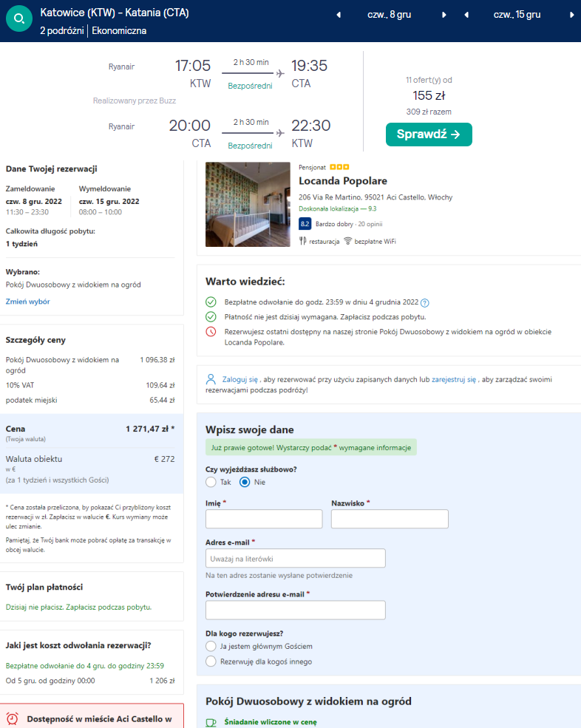Go to next return date after czw., 15 gru

(572, 15)
